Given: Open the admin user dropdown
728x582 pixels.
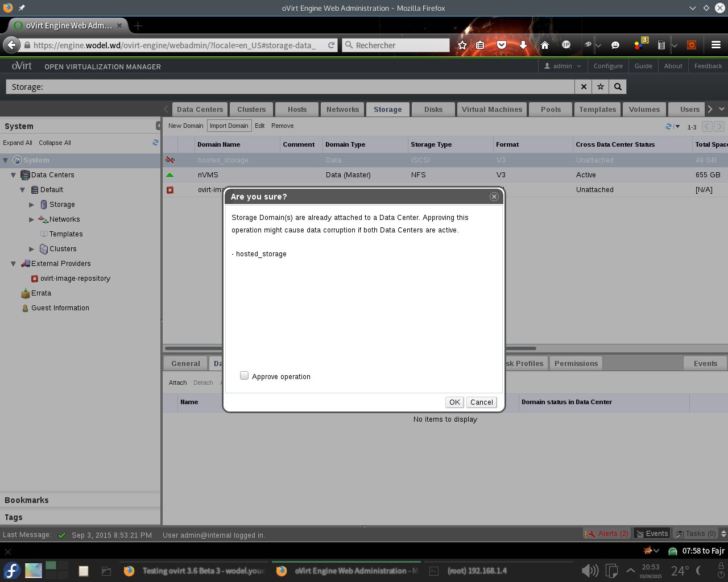Looking at the screenshot, I should [x=562, y=66].
